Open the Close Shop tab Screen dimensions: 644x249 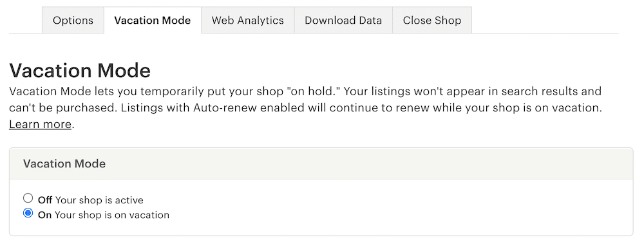(x=432, y=20)
